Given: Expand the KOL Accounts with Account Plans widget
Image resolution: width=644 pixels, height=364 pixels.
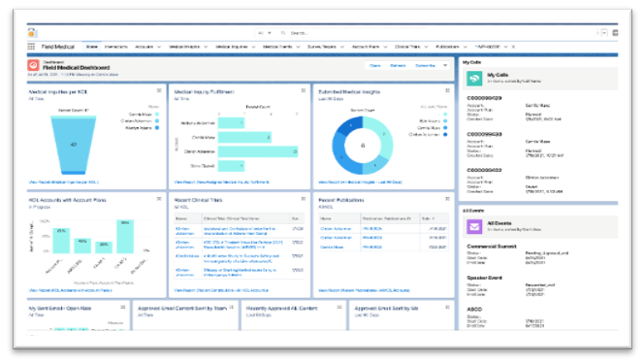Looking at the screenshot, I should tap(159, 199).
